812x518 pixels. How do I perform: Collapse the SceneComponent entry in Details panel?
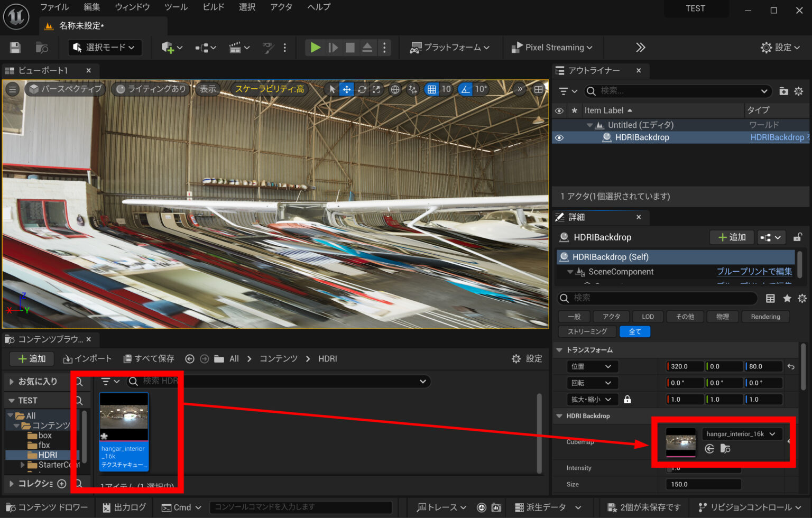click(570, 272)
